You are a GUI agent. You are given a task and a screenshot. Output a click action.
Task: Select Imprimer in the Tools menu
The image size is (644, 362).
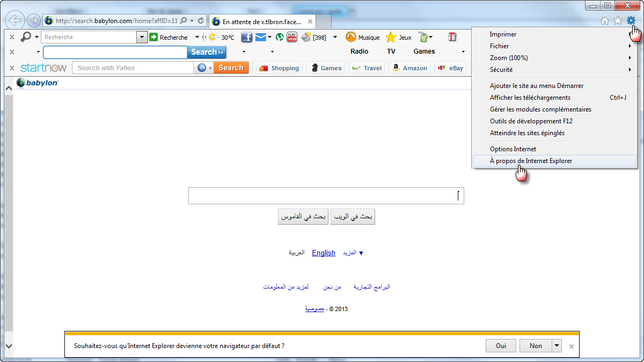[503, 34]
